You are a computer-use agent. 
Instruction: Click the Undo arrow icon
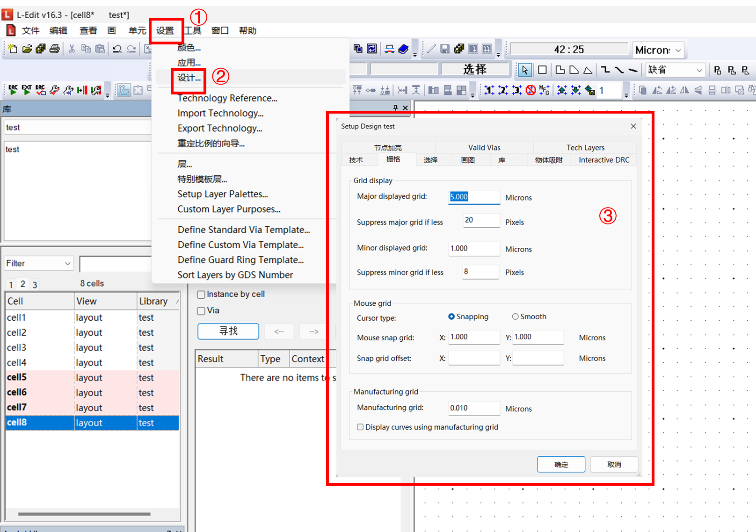click(117, 49)
